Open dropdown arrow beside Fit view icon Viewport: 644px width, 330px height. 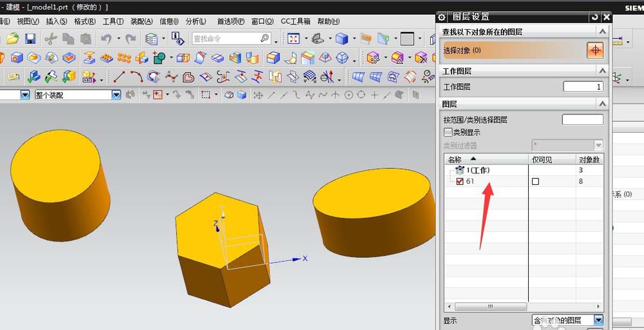(x=305, y=39)
